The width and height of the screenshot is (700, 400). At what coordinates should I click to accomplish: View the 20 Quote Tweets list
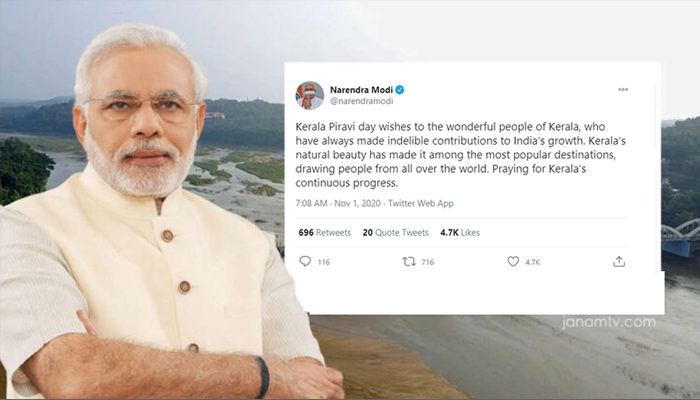(x=396, y=233)
